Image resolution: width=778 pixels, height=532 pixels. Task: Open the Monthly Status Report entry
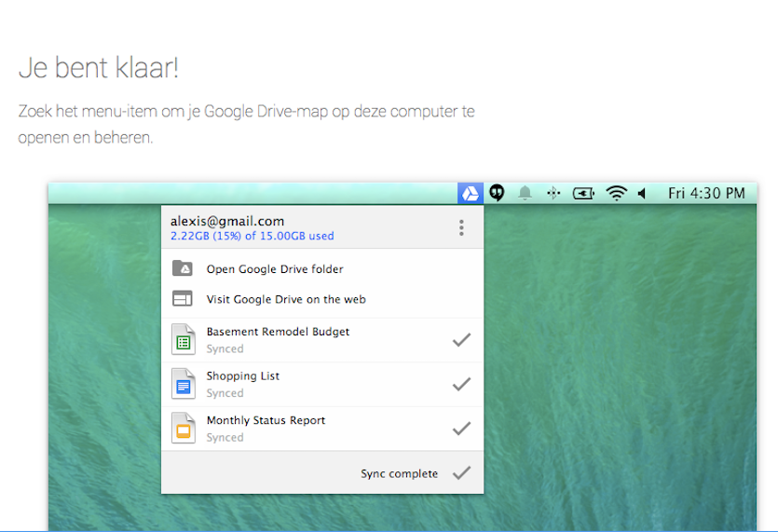click(322, 429)
